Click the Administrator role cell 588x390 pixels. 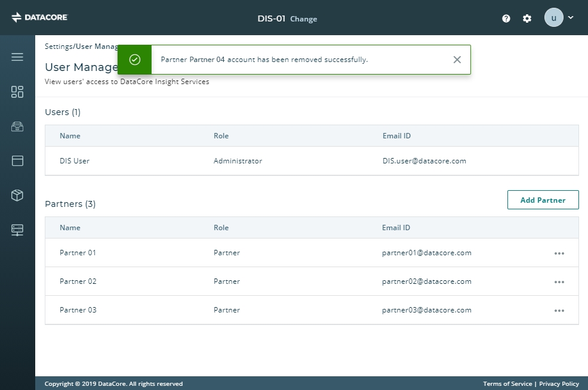(238, 161)
